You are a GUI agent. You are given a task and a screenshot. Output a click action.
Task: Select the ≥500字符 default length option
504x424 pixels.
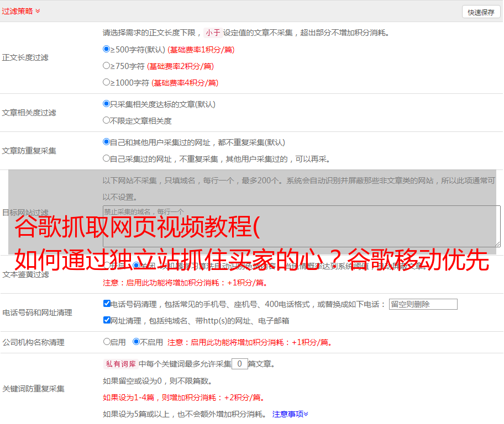point(107,49)
